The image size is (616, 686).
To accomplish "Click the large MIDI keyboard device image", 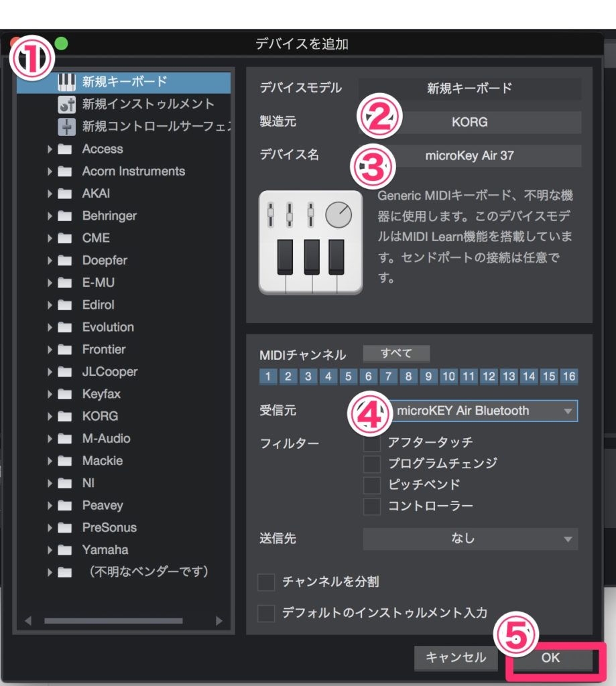I will pyautogui.click(x=310, y=243).
